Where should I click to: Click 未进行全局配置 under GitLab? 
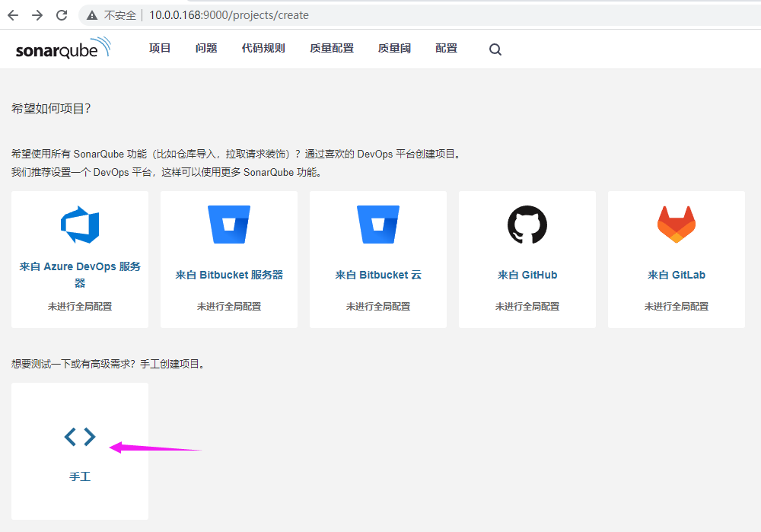coord(677,306)
